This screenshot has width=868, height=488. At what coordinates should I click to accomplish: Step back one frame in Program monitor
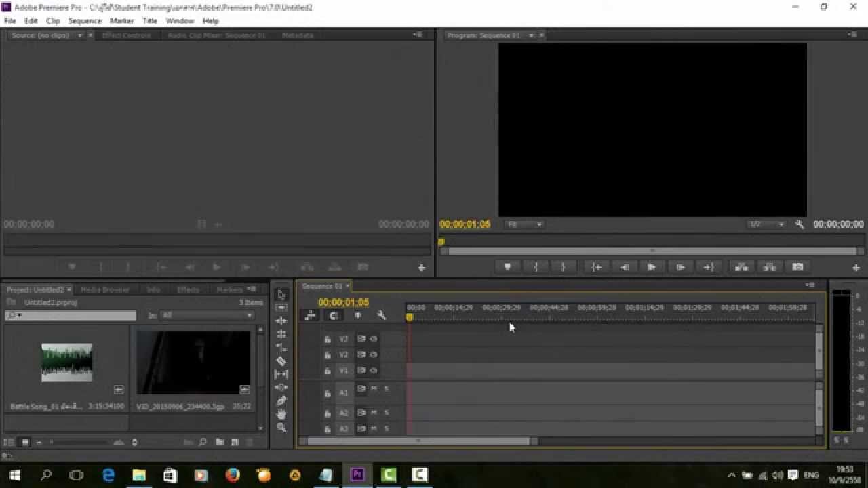[x=625, y=267]
